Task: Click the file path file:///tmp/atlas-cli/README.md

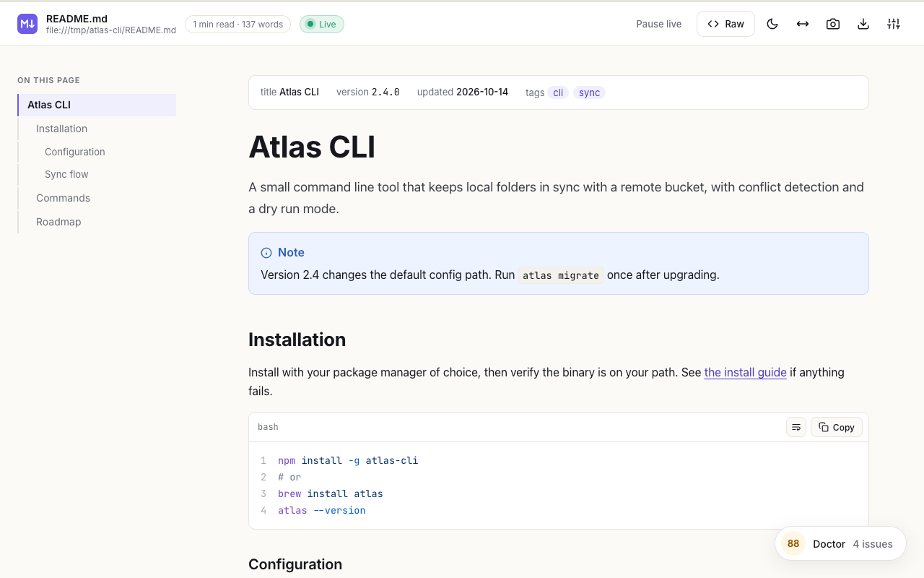Action: coord(111,30)
